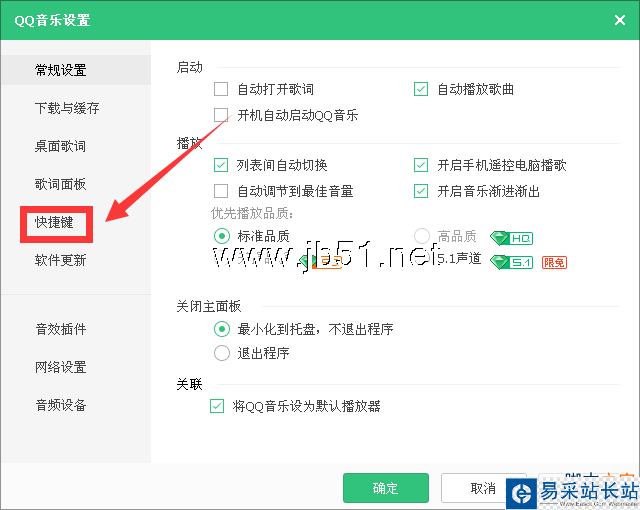
Task: Enable 开机自动启动QQ音乐 checkbox
Action: [x=221, y=115]
